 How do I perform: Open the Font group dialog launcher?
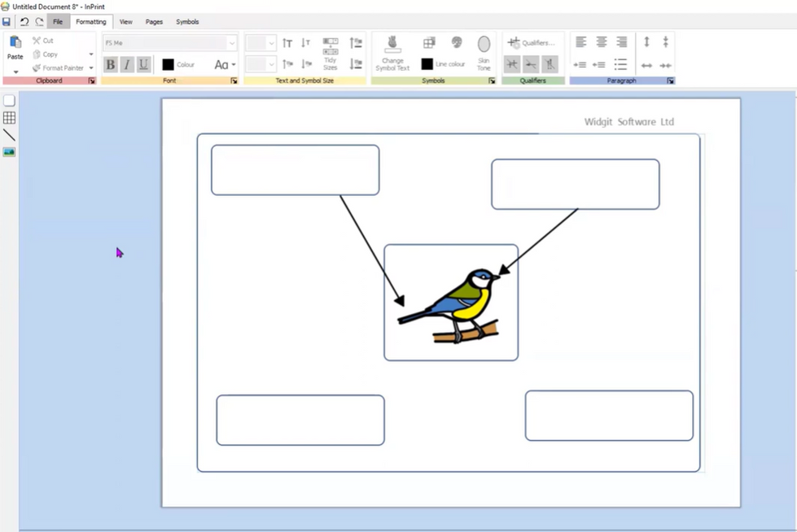234,81
